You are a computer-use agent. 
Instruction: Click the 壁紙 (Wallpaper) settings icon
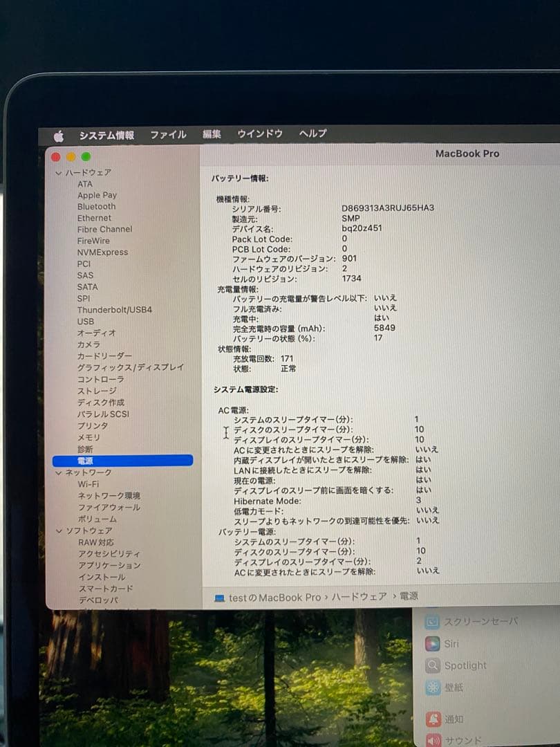[432, 687]
